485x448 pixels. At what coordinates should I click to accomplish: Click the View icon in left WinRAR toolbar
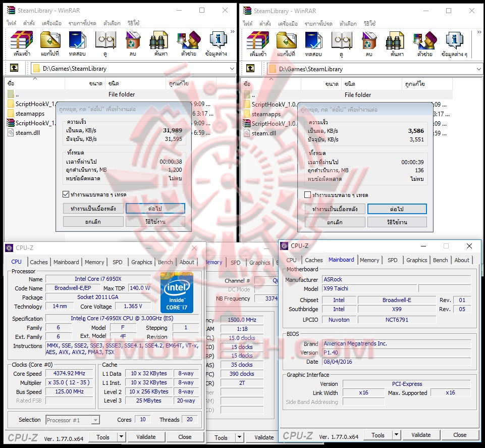(x=105, y=40)
